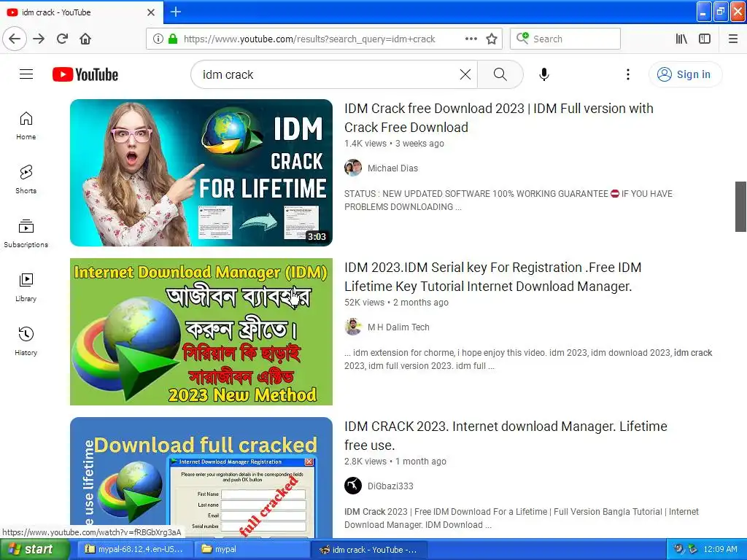Click the vertical page scrollbar thumb
Viewport: 747px width, 560px height.
pyautogui.click(x=740, y=206)
